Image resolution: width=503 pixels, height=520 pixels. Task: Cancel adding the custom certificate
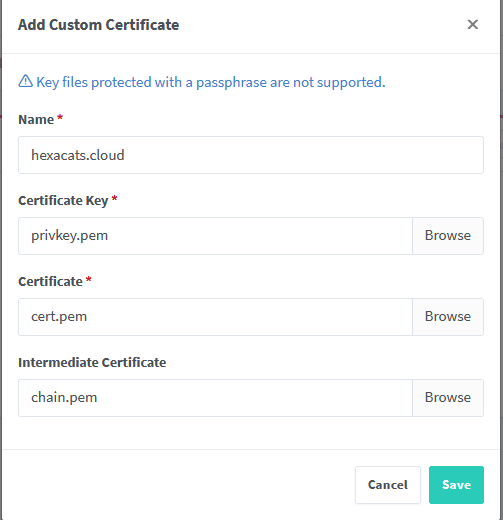point(388,485)
